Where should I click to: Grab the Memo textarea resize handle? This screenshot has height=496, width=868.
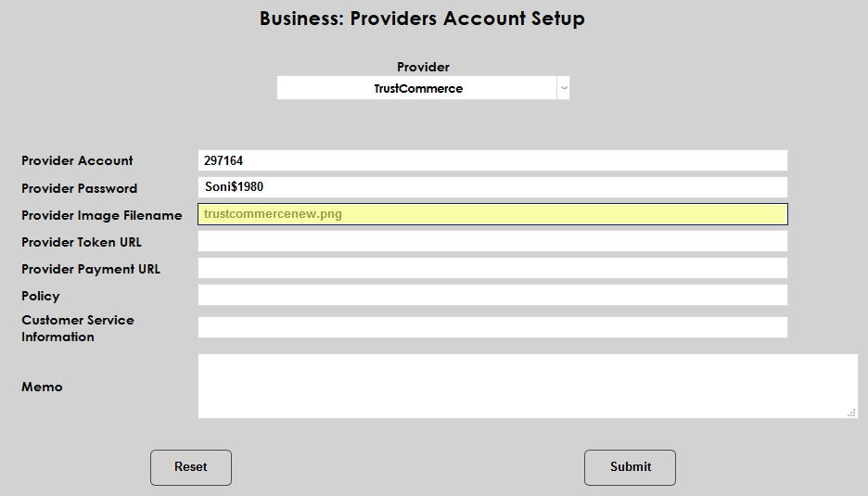[x=852, y=413]
